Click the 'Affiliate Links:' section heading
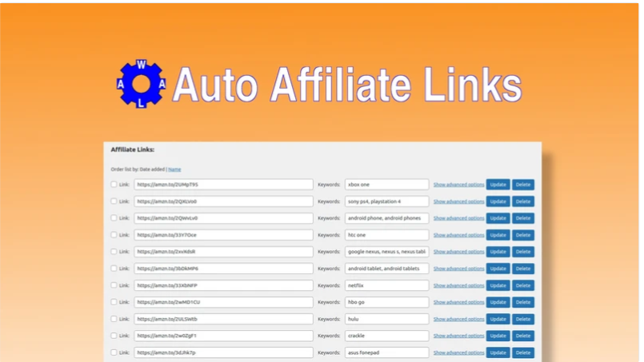 [133, 149]
